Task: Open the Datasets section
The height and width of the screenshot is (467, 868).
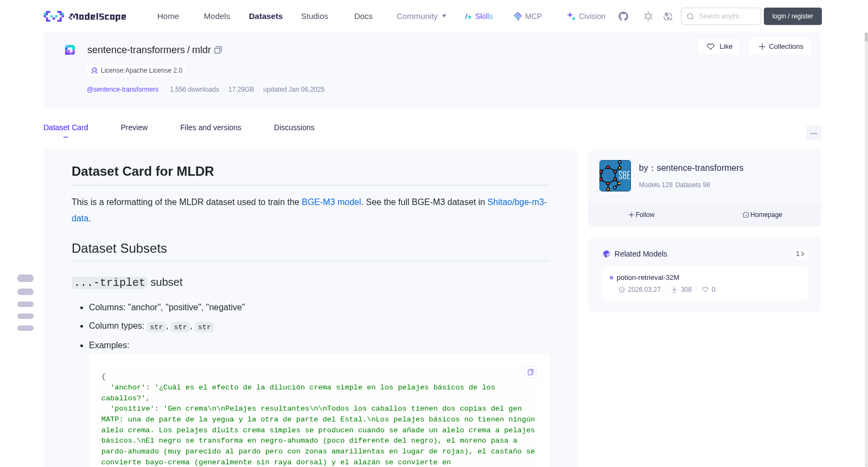Action: (266, 16)
